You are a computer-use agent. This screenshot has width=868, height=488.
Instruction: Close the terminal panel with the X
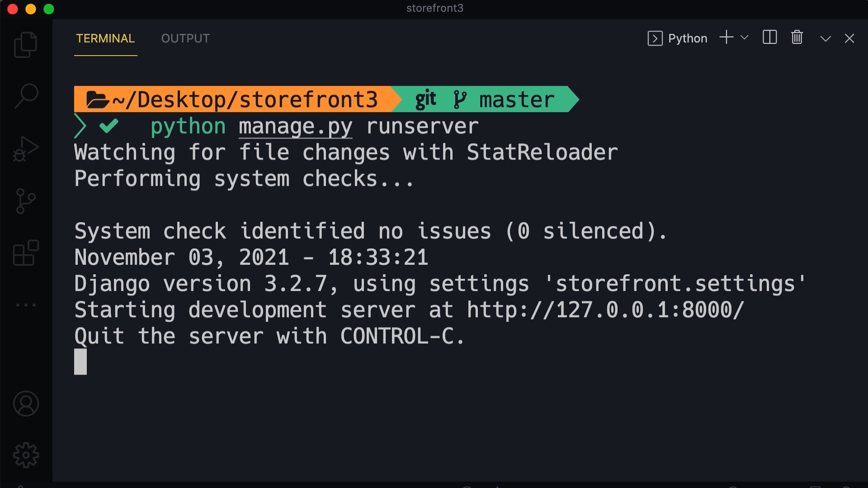click(850, 38)
